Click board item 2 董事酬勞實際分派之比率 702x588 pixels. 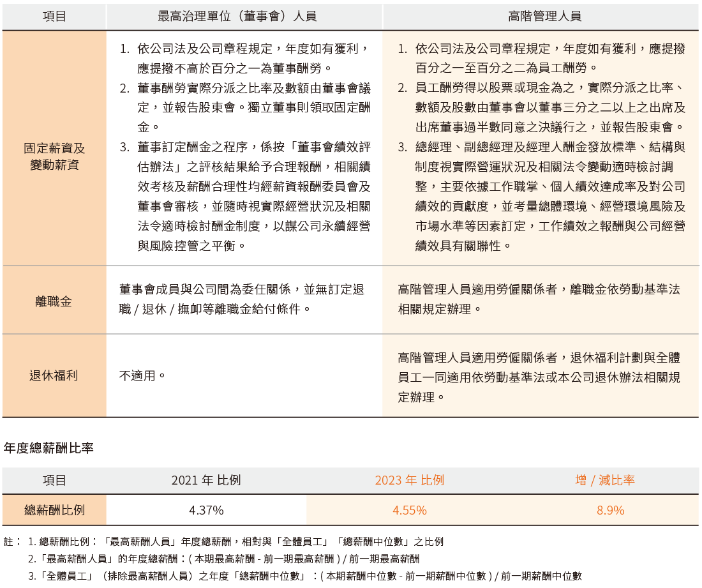(245, 107)
